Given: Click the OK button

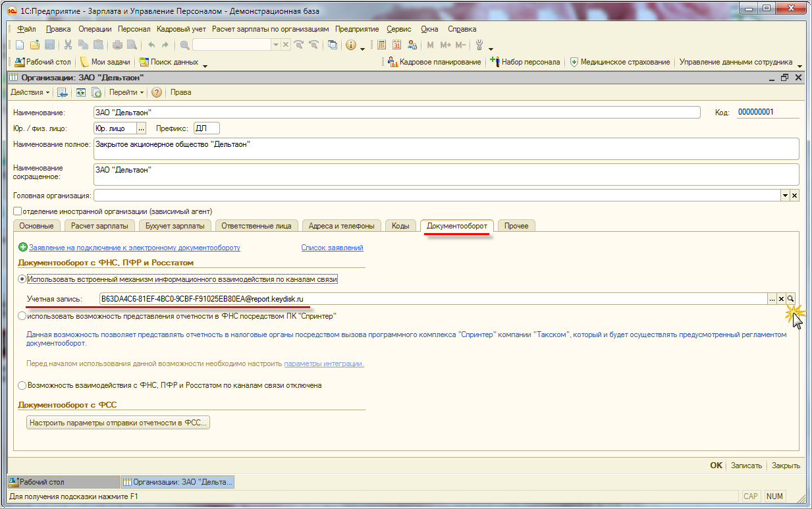Looking at the screenshot, I should pos(716,466).
